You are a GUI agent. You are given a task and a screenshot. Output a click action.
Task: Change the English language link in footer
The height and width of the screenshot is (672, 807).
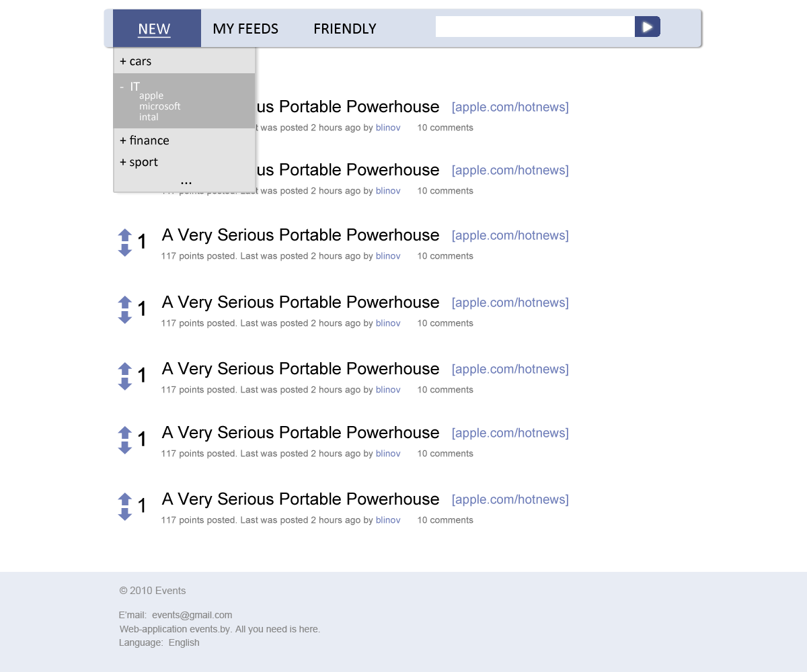coord(184,642)
